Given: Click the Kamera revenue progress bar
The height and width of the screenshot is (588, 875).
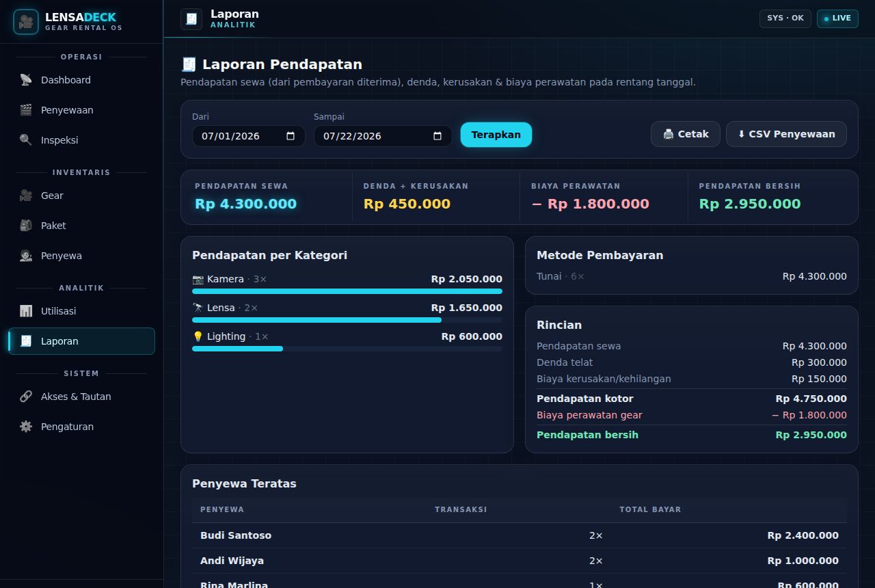Looking at the screenshot, I should (x=347, y=291).
